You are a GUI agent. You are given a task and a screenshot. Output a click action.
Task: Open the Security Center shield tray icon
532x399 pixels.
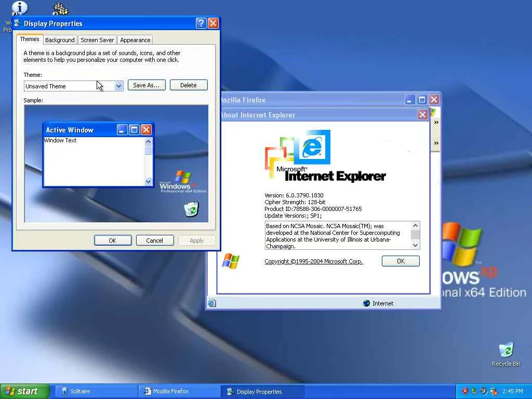click(x=465, y=391)
